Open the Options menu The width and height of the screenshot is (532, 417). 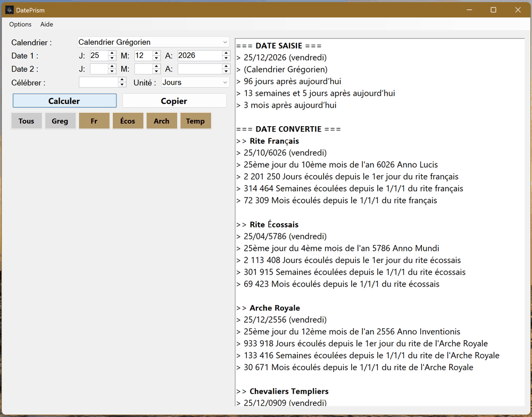[20, 24]
